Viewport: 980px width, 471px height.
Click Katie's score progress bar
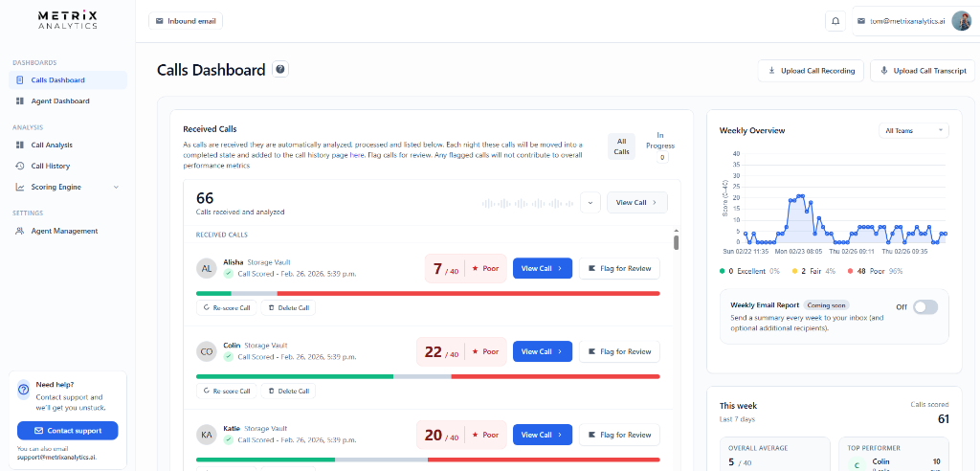pyautogui.click(x=428, y=460)
